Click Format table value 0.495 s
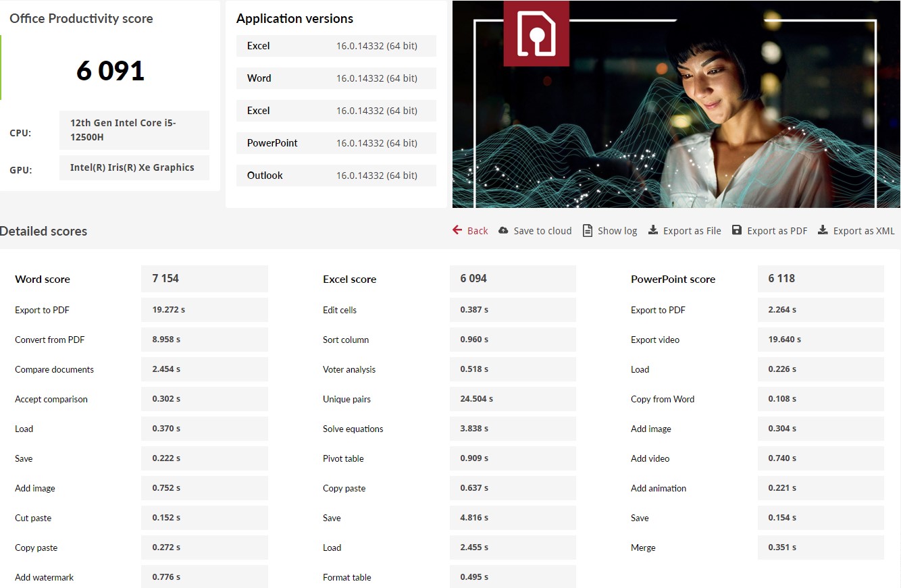 coord(513,577)
